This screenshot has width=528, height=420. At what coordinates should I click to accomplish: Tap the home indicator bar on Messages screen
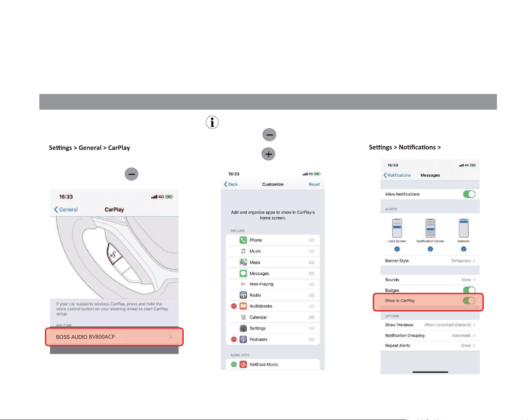pyautogui.click(x=430, y=372)
